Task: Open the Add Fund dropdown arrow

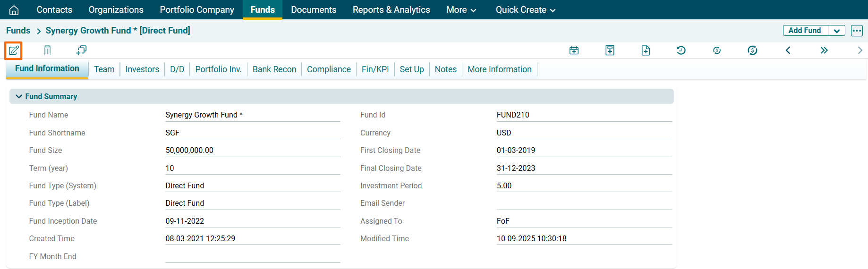Action: coord(836,31)
